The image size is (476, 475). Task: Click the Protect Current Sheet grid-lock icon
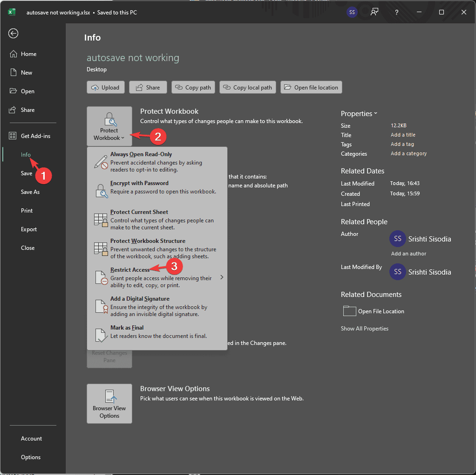[x=101, y=220]
